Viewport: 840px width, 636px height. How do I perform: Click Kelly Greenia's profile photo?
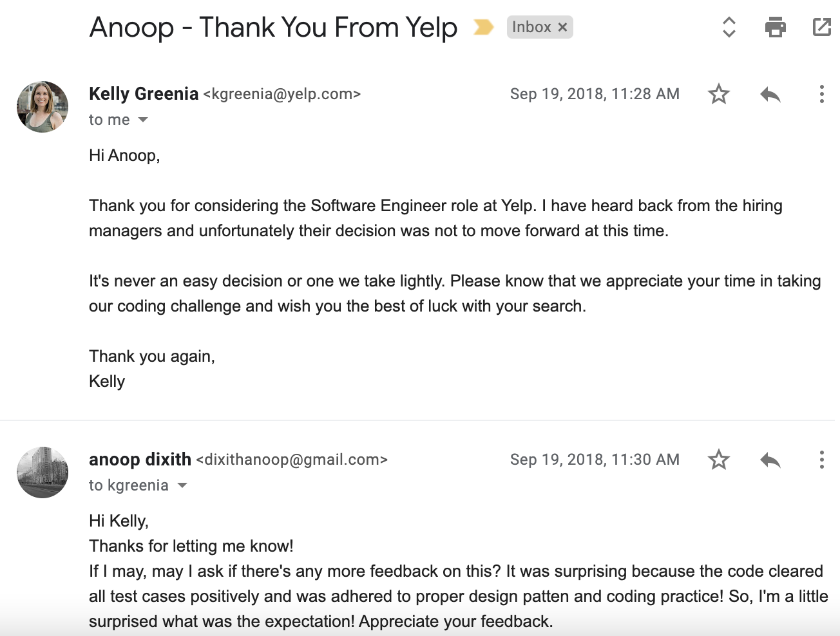pos(43,107)
